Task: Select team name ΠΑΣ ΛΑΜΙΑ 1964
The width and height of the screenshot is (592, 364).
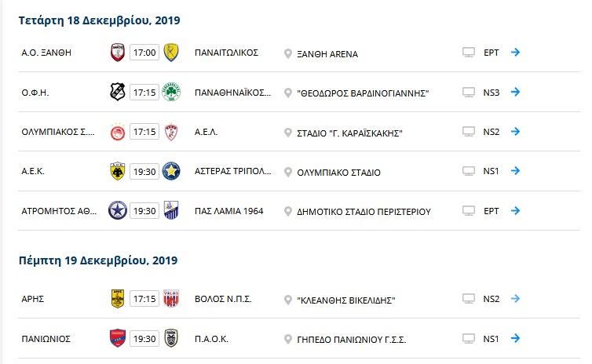Action: coord(228,211)
